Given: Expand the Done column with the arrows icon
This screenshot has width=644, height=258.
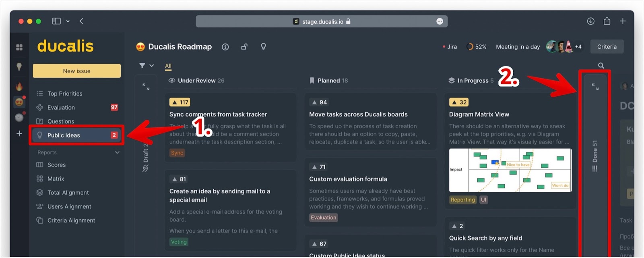Looking at the screenshot, I should (x=595, y=87).
